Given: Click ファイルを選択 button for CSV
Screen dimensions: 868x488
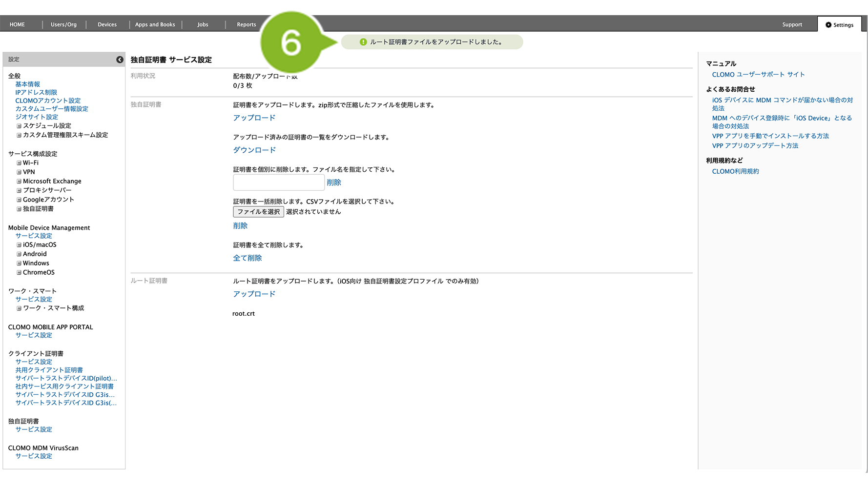Looking at the screenshot, I should (258, 212).
